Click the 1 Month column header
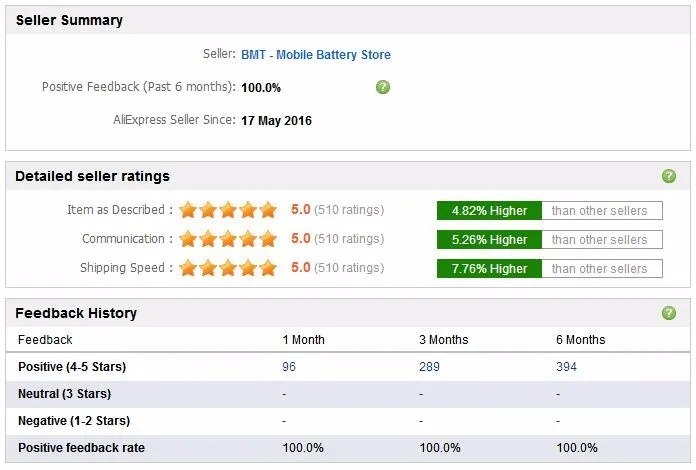 [x=304, y=340]
